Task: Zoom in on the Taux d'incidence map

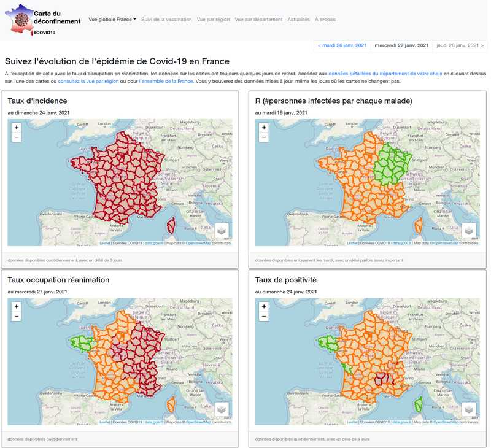Action: (x=17, y=128)
